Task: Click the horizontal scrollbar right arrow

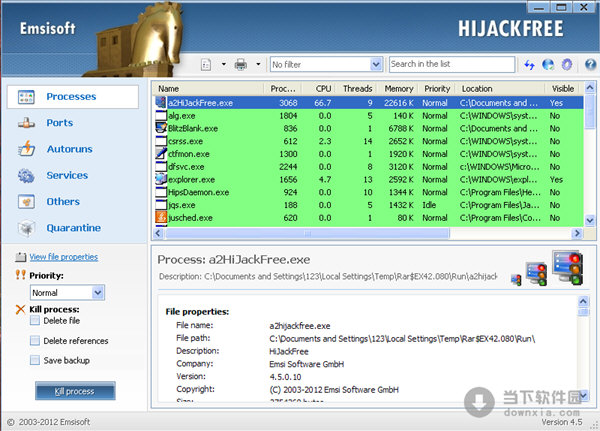Action: [577, 233]
